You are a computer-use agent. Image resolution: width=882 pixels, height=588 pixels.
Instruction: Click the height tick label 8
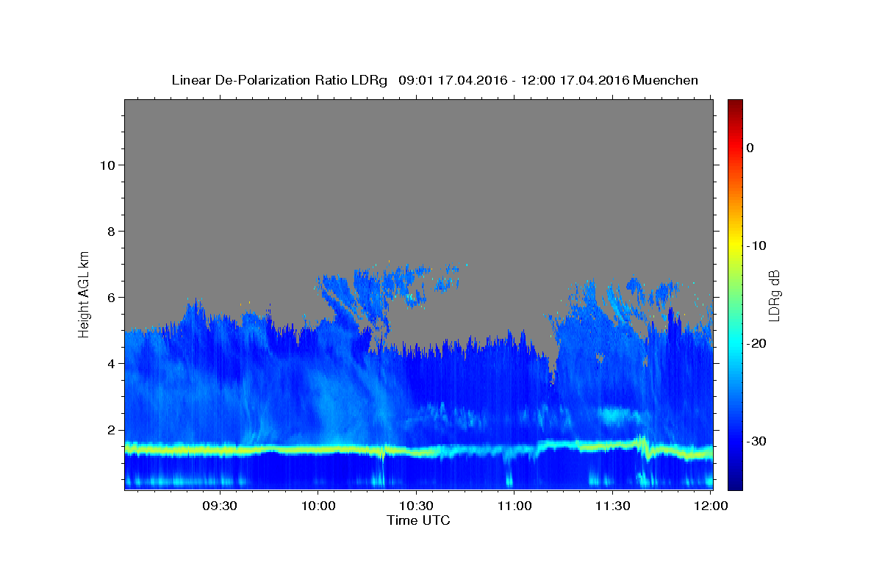tap(110, 231)
